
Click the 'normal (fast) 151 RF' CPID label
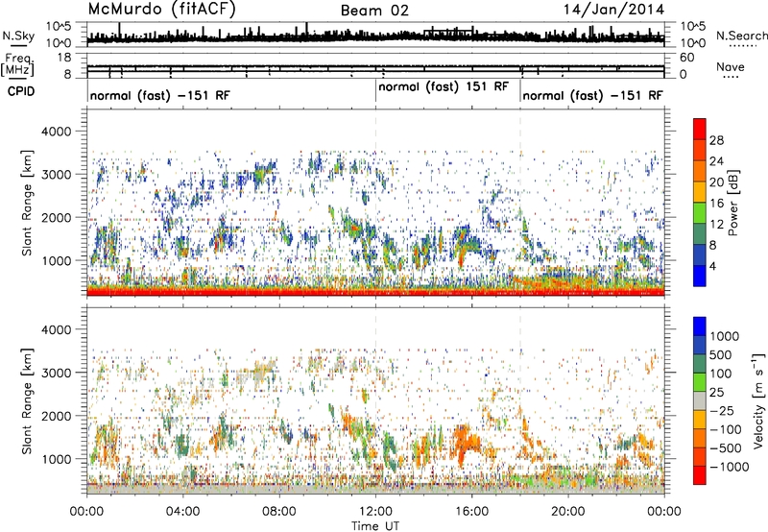(x=444, y=87)
